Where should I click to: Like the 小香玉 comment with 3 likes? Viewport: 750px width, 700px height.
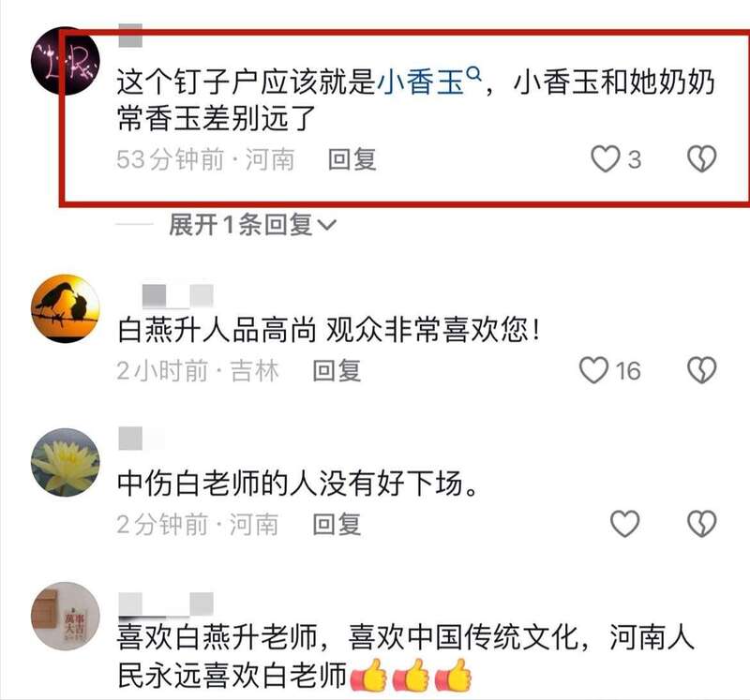(x=606, y=158)
